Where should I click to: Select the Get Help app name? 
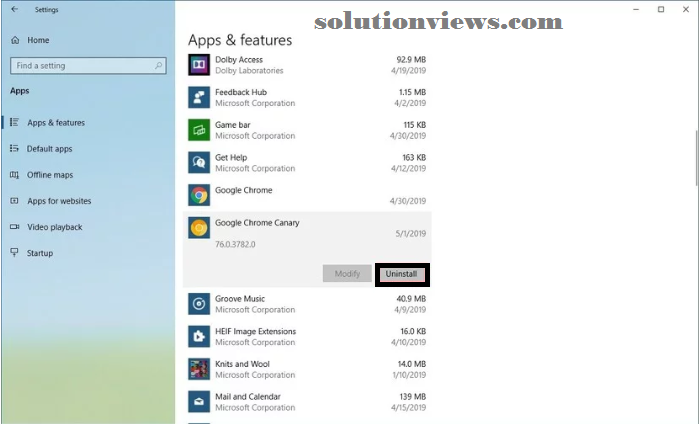pos(231,157)
